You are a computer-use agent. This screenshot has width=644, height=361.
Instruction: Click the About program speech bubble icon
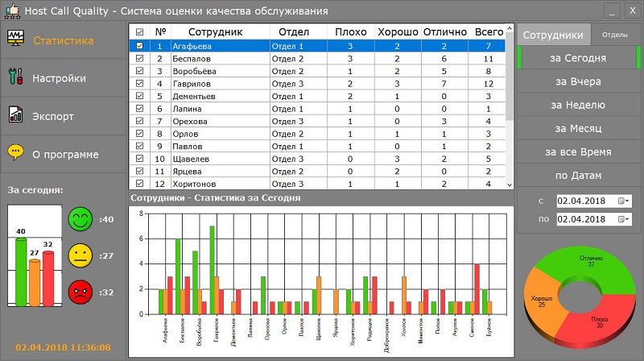[15, 152]
